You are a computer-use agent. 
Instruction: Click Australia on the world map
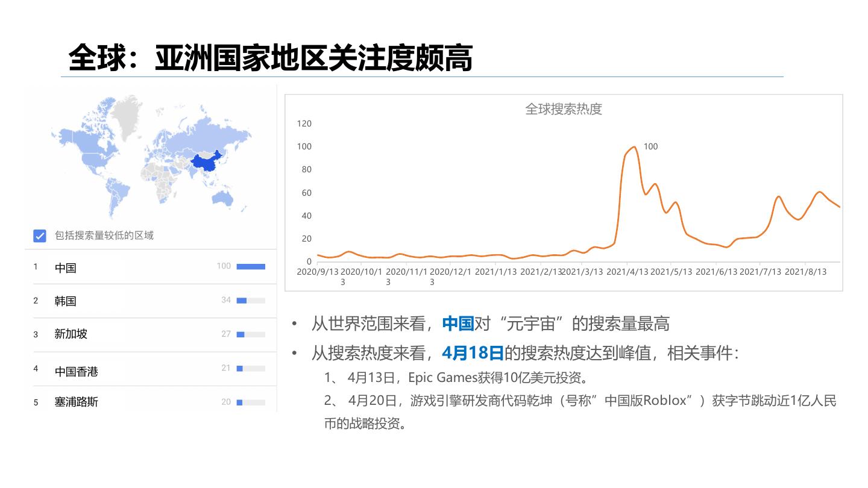coord(223,198)
